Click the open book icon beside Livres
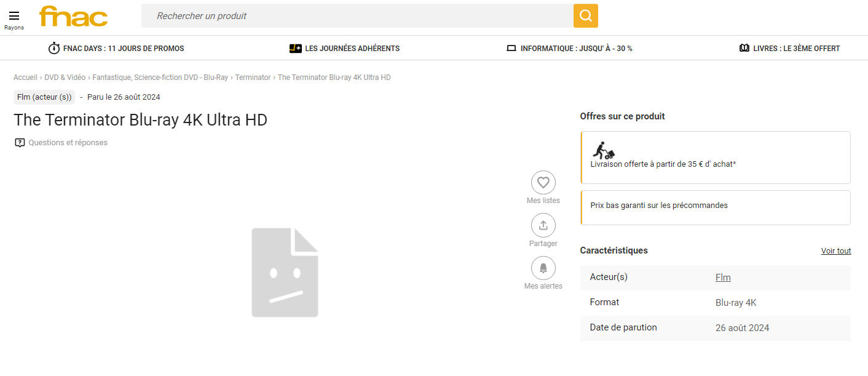 click(744, 48)
